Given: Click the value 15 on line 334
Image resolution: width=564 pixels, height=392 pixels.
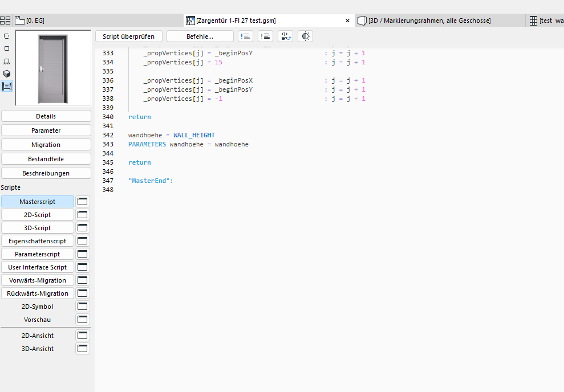Looking at the screenshot, I should point(218,62).
